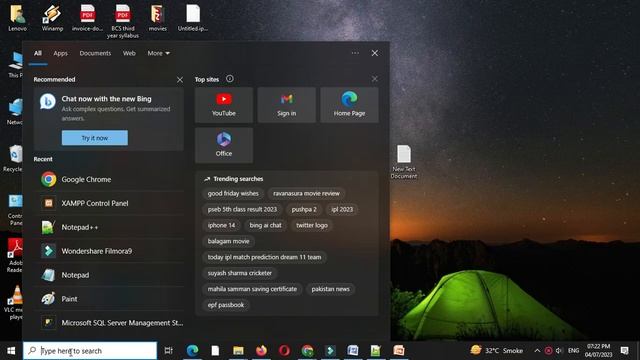Search trending 'twitter logo'
This screenshot has width=640, height=360.
312,225
